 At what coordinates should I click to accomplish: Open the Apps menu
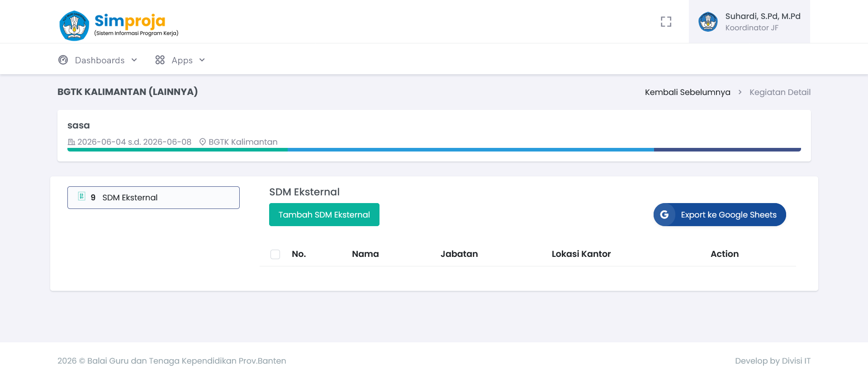pos(180,60)
